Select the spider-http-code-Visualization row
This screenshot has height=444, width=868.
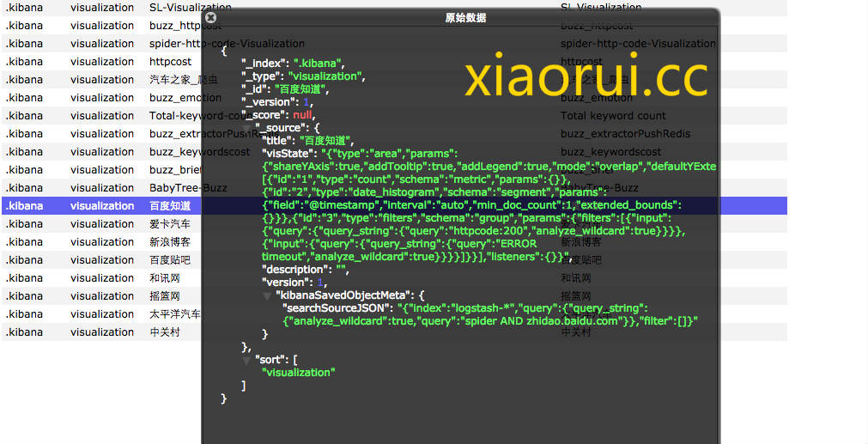pos(103,43)
